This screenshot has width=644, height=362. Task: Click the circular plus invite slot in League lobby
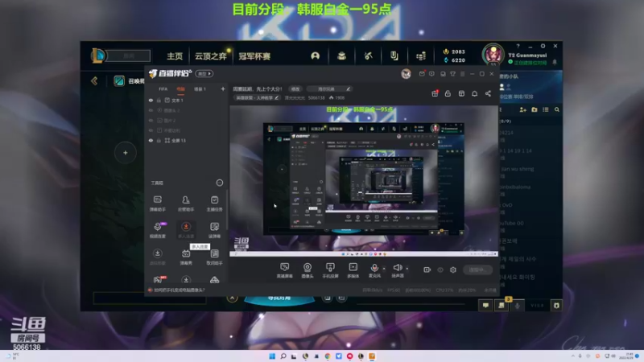[x=126, y=153]
